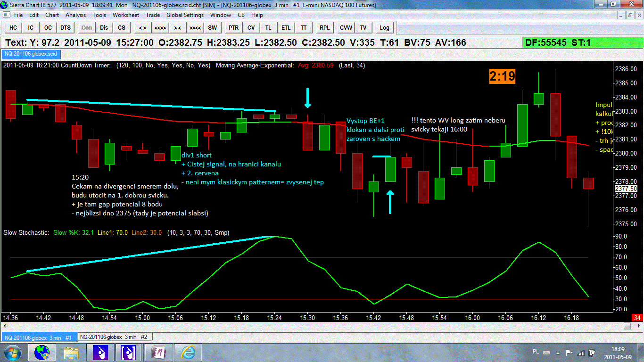Image resolution: width=644 pixels, height=362 pixels.
Task: Select the PTR pointer tool
Action: tap(233, 27)
